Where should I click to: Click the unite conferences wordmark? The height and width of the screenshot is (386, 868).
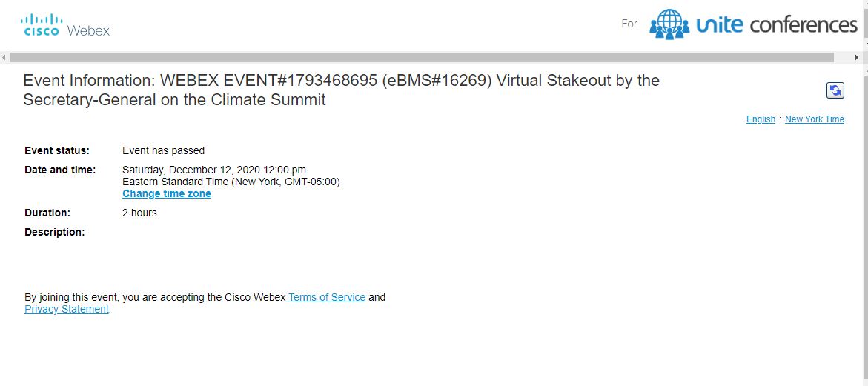coord(777,24)
